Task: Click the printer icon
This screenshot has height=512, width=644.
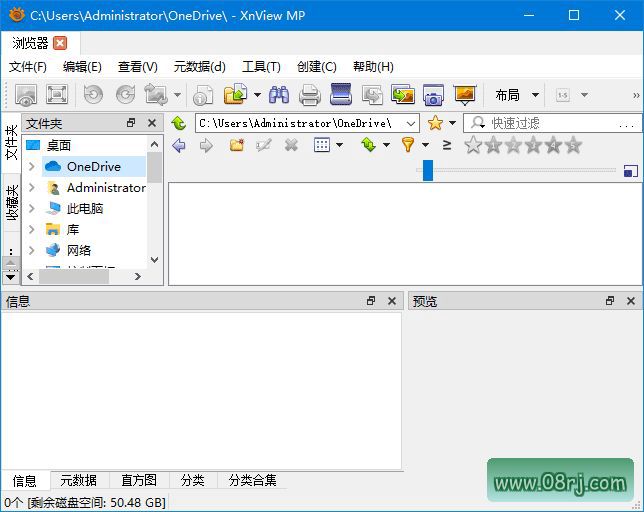Action: click(x=310, y=95)
